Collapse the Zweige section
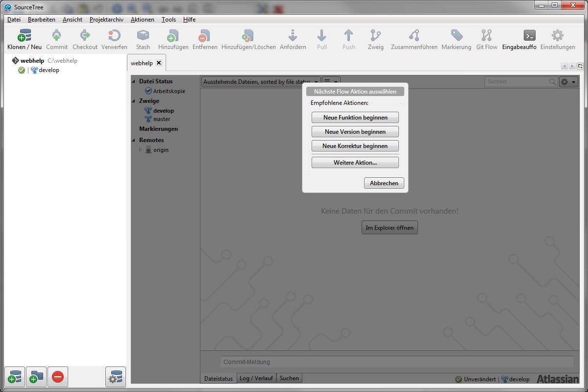Viewport: 588px width, 392px height. [x=134, y=101]
